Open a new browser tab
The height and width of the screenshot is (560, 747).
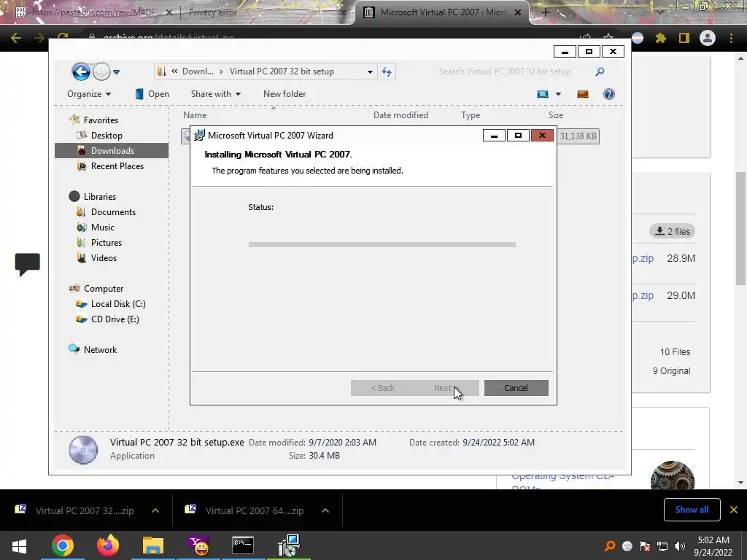[x=546, y=12]
